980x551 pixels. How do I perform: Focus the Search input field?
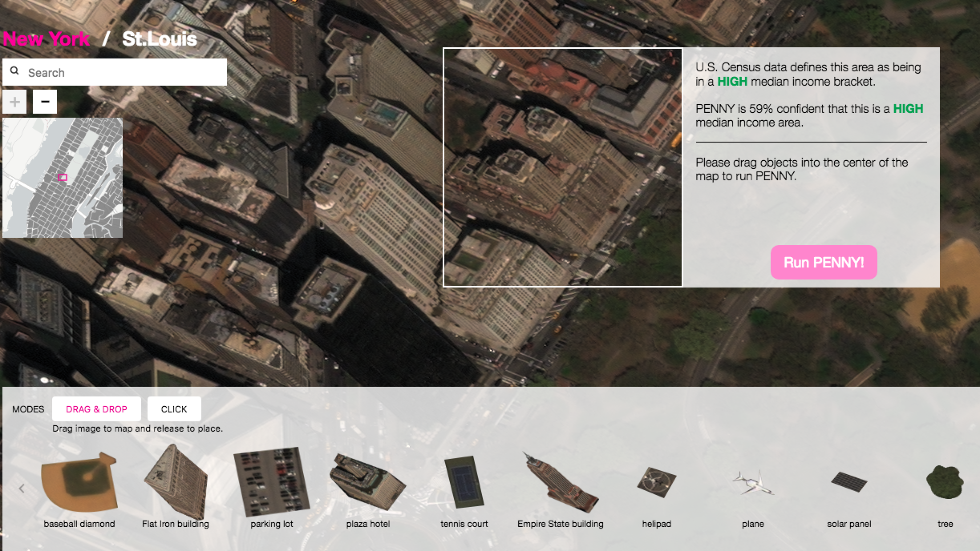tap(114, 72)
